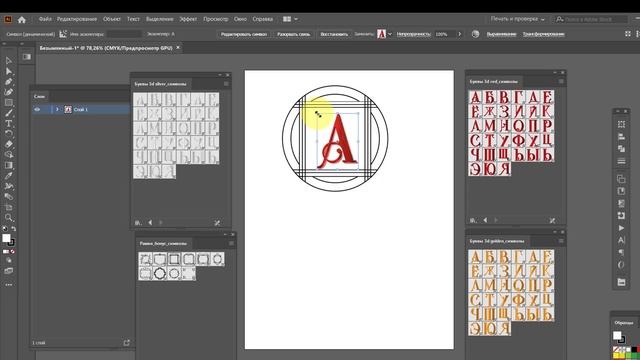
Task: Select the Gradient tool
Action: point(9,165)
